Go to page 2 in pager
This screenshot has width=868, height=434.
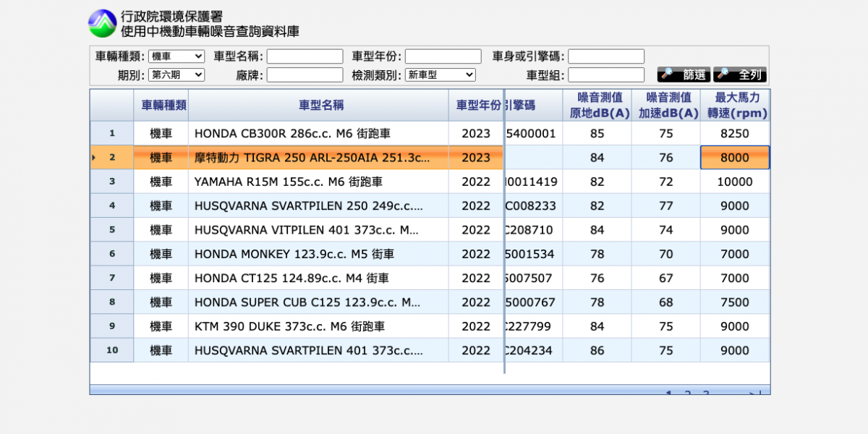[x=688, y=393]
